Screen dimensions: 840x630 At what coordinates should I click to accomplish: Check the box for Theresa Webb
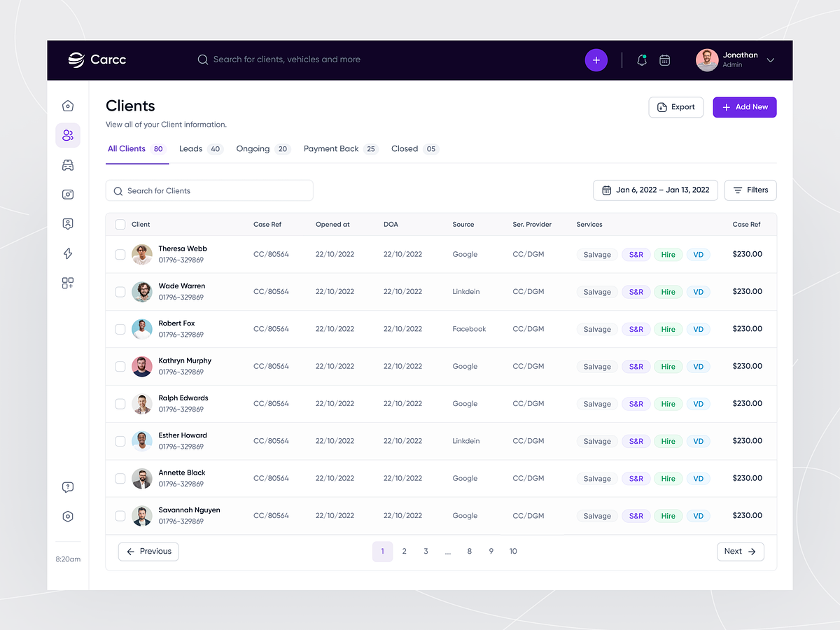point(120,255)
